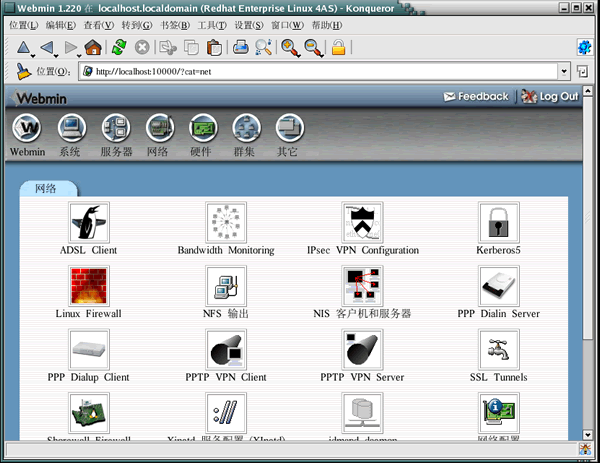Click the Konqueror gear throbber icon
Screen dimensions: 600x463
pos(584,47)
